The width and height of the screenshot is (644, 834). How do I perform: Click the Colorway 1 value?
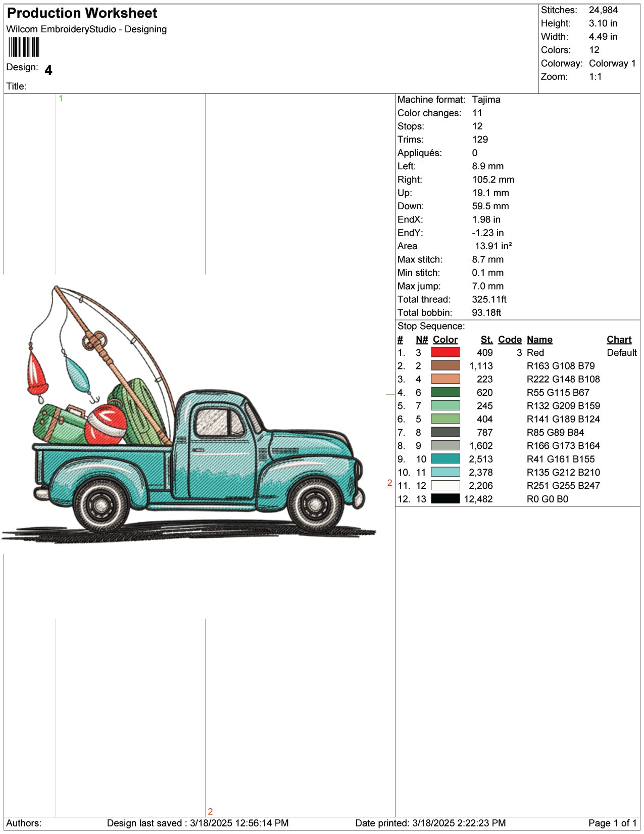[x=612, y=63]
